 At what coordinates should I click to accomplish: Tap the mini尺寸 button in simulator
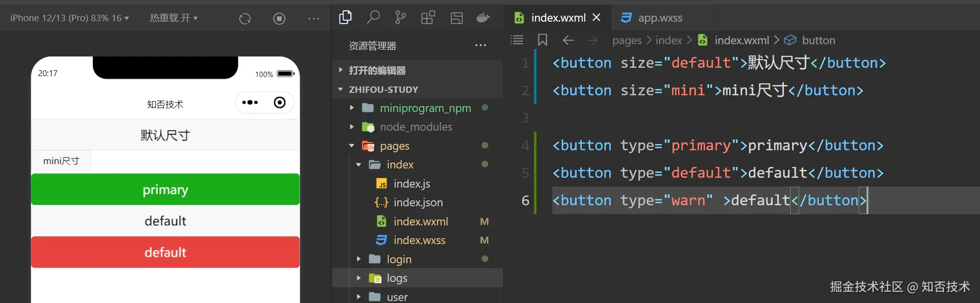coord(61,161)
